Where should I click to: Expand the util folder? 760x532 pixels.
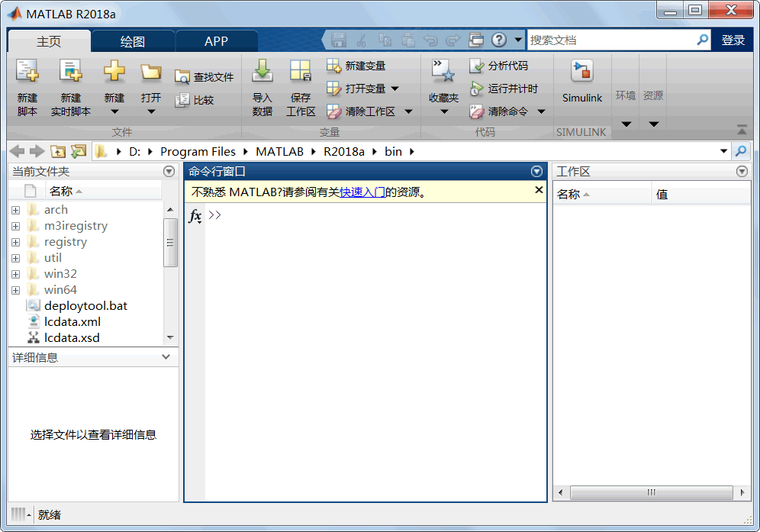point(15,258)
